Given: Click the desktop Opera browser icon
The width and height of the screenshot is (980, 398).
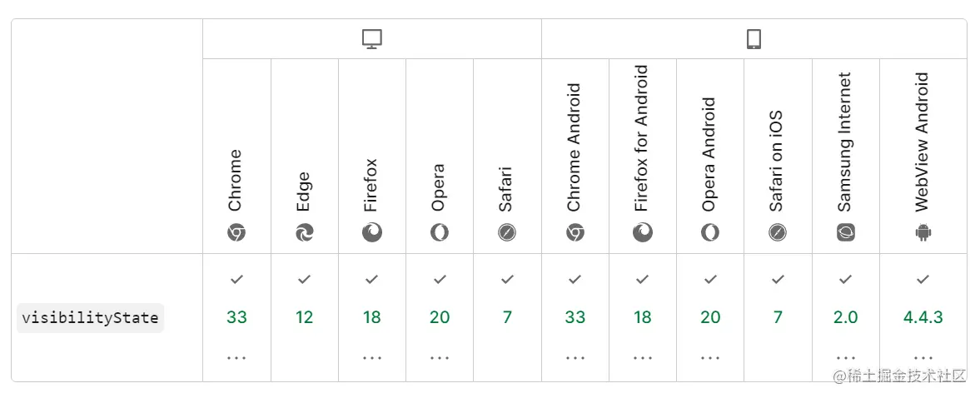Looking at the screenshot, I should (440, 233).
